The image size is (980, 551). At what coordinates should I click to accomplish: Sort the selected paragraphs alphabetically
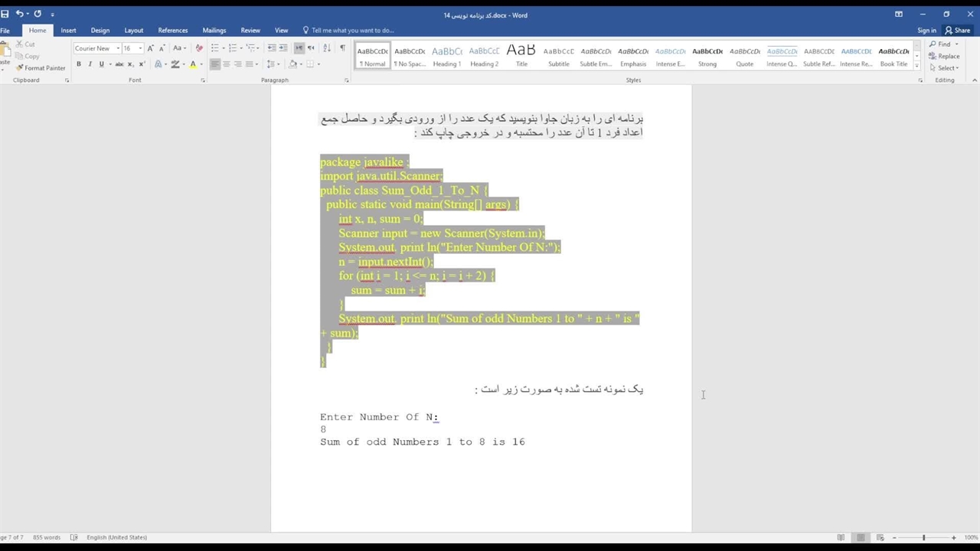pyautogui.click(x=327, y=48)
